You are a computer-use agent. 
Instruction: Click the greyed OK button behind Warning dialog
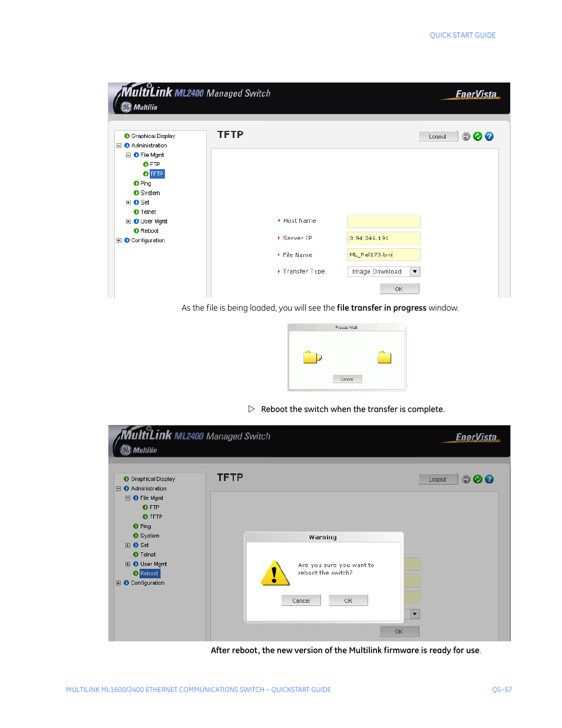[399, 631]
